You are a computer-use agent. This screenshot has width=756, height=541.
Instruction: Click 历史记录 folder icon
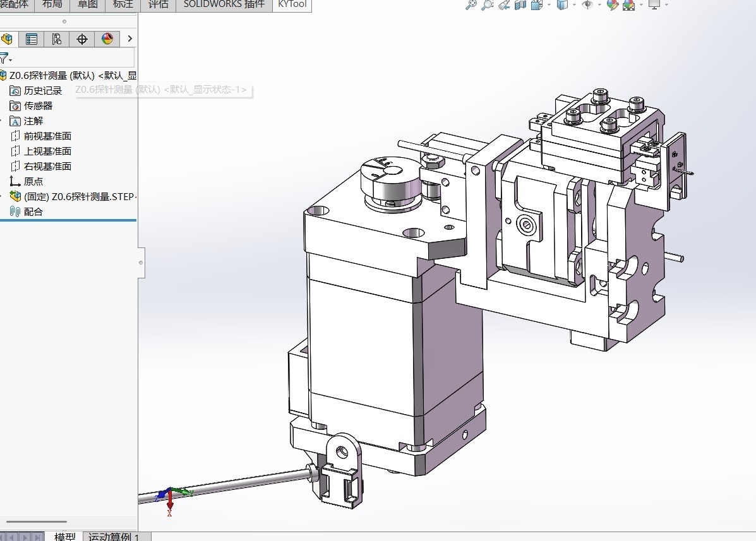15,90
